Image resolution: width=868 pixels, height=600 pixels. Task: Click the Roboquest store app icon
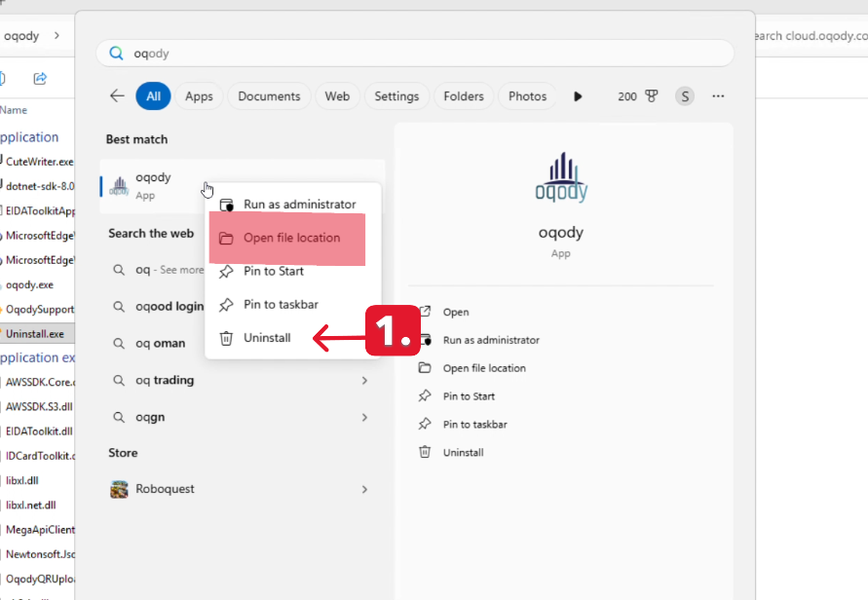pyautogui.click(x=120, y=489)
